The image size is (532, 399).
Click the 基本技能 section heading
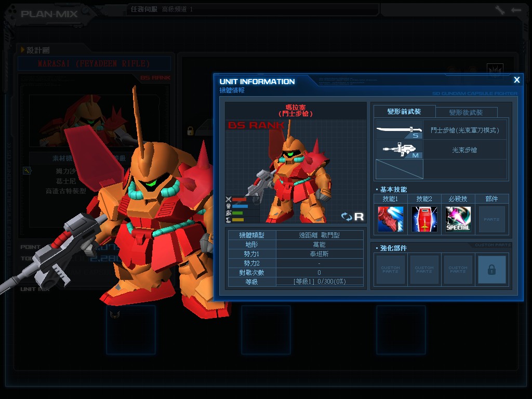[x=393, y=189]
